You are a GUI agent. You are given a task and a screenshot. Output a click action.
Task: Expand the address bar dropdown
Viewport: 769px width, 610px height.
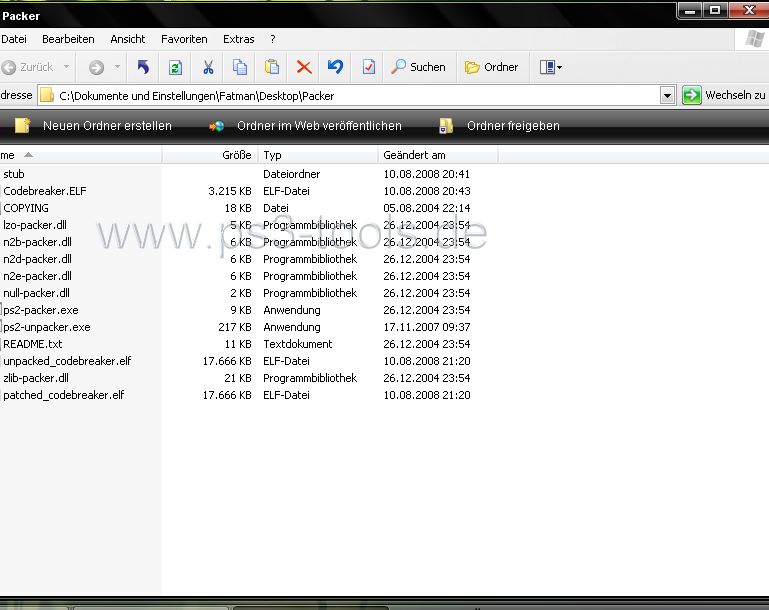(667, 96)
